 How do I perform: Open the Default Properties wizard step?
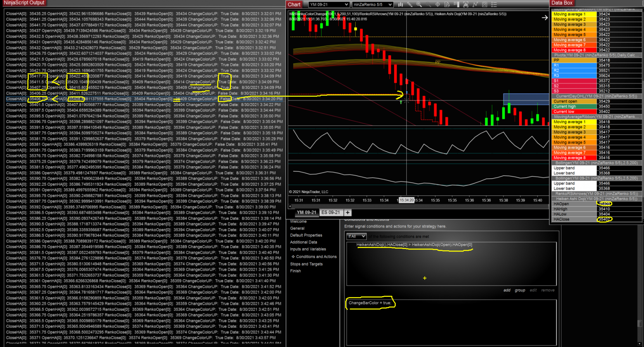[306, 235]
